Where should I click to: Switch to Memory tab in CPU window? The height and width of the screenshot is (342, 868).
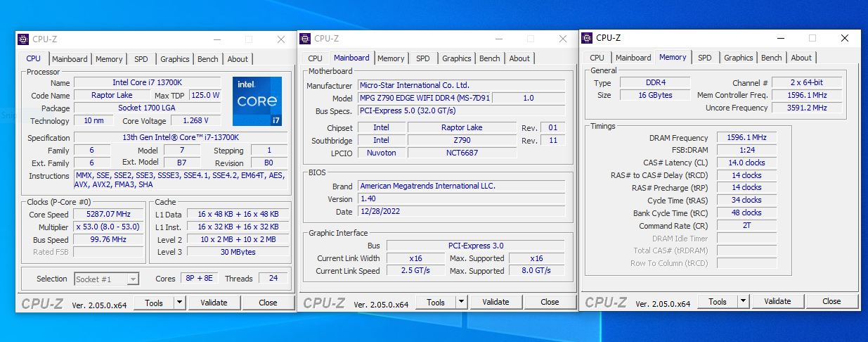(109, 59)
